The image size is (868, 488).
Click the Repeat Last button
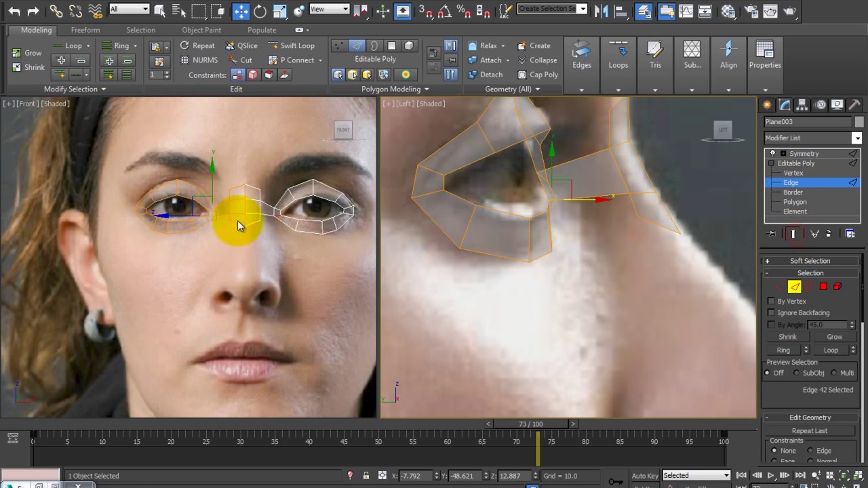point(810,431)
